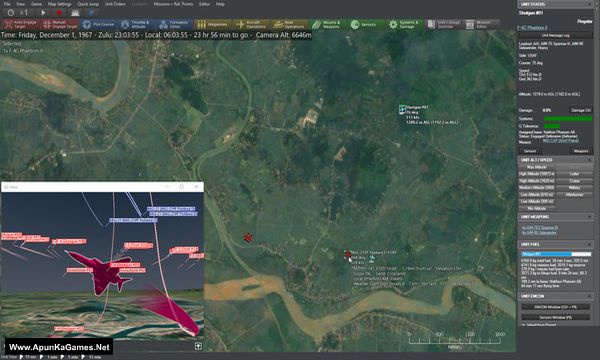Select red hostile aircraft icon near river
The image size is (600, 360).
click(248, 238)
